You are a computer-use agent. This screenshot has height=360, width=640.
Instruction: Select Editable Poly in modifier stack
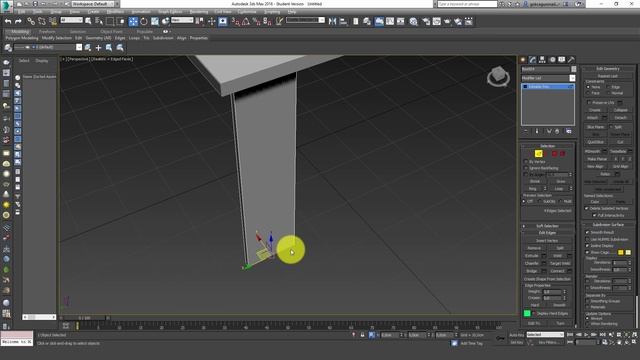pos(548,87)
